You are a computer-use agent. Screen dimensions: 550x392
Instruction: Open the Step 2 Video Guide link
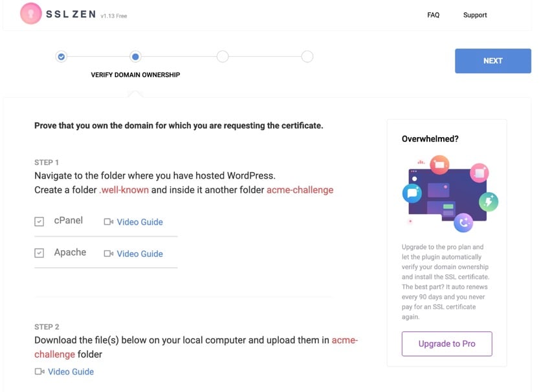pyautogui.click(x=71, y=372)
